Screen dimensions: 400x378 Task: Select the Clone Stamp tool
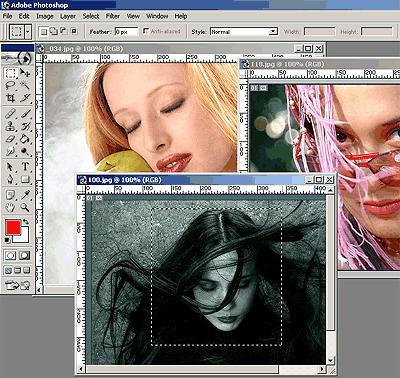click(11, 127)
